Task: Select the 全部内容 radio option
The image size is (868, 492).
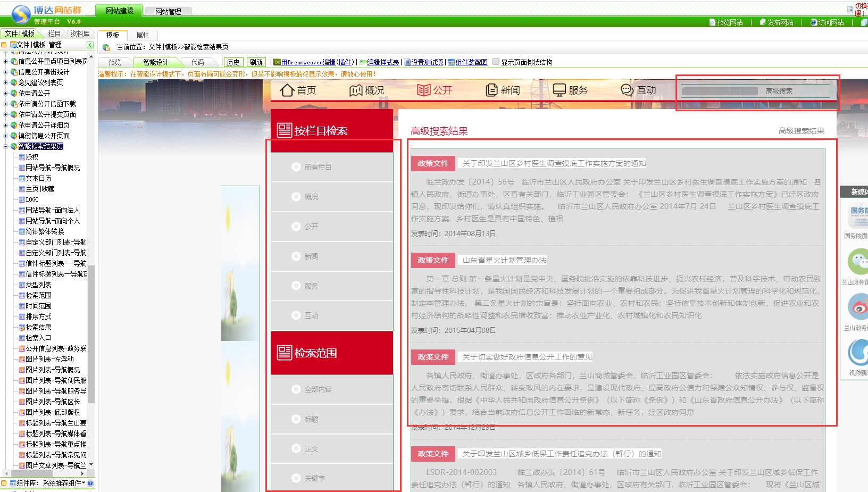Action: [296, 389]
